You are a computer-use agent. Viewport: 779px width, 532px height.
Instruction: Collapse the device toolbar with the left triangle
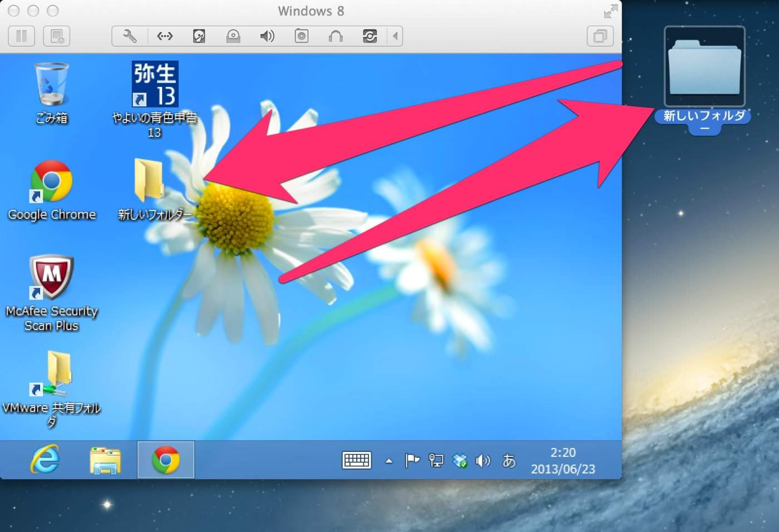pyautogui.click(x=395, y=36)
